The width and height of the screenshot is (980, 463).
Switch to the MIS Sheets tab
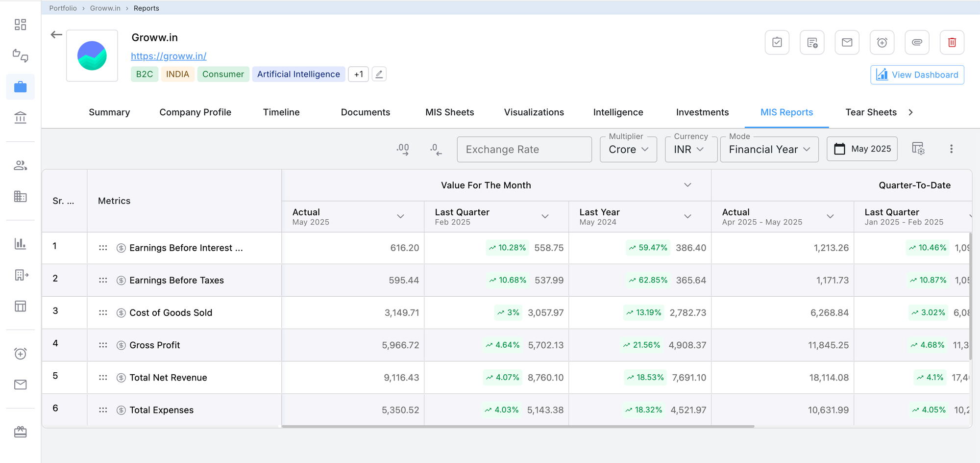450,112
